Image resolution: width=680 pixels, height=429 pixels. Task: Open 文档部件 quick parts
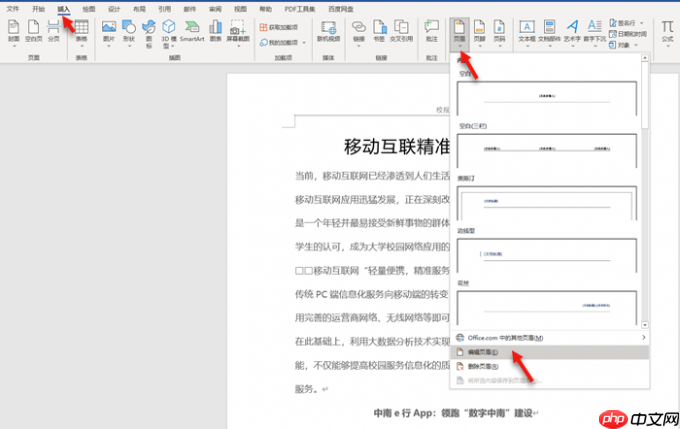[549, 32]
